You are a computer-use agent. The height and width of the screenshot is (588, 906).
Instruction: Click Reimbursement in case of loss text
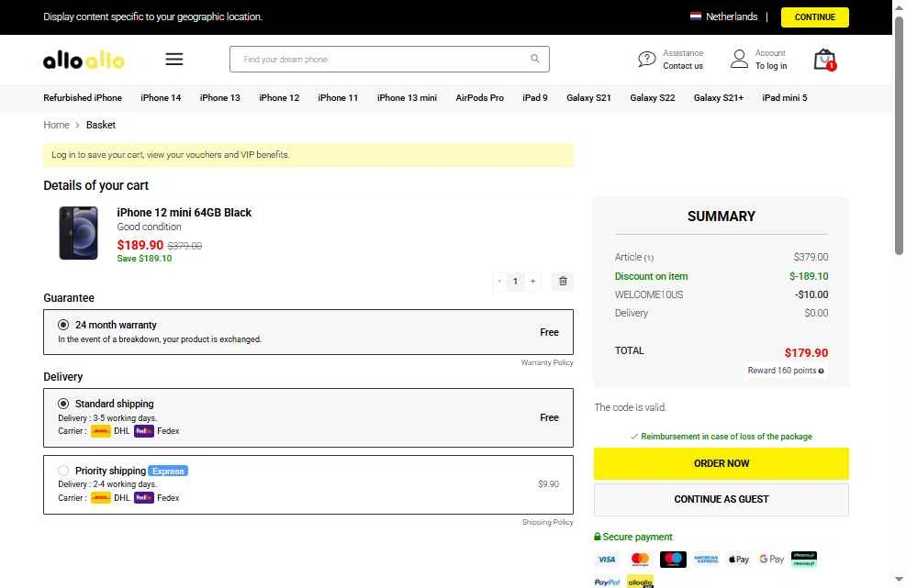click(x=726, y=436)
